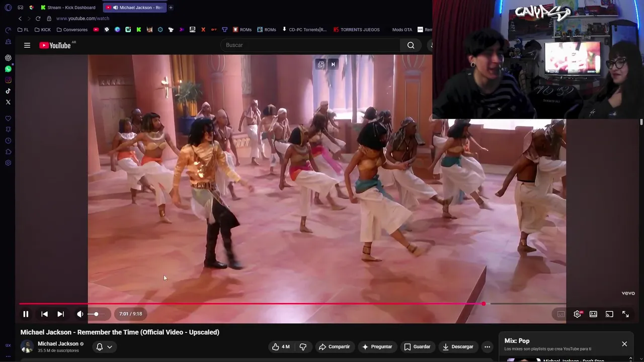The height and width of the screenshot is (362, 644).
Task: Open X (Twitter) in Opera sidebar
Action: point(8,102)
